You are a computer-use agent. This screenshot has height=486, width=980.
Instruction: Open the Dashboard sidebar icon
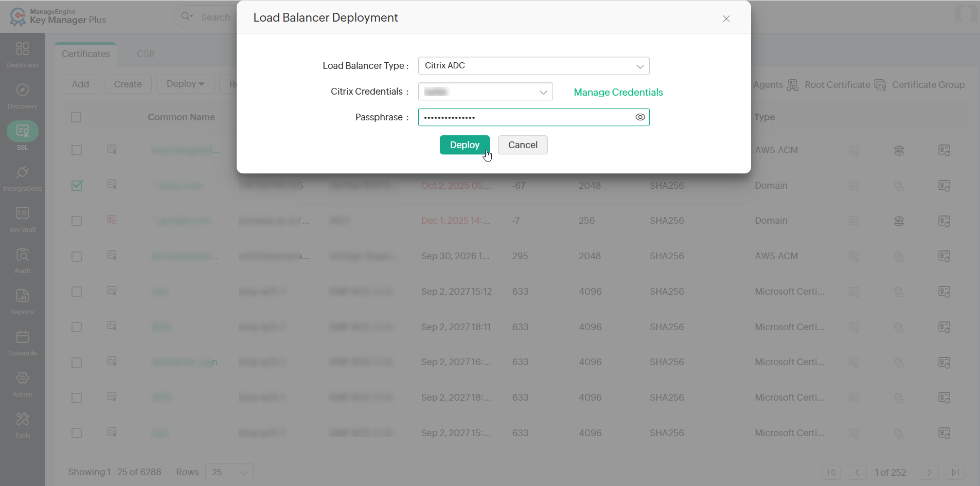[23, 49]
